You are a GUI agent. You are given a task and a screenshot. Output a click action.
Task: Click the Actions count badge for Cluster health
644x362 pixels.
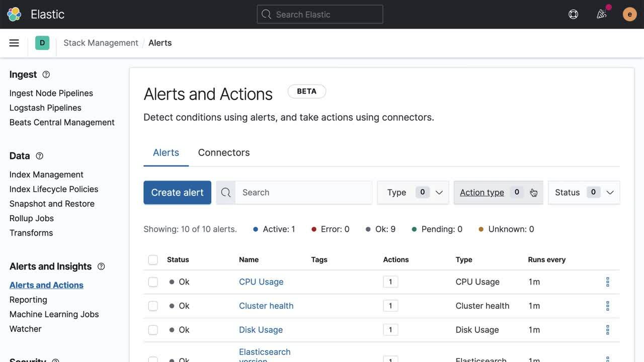click(390, 306)
